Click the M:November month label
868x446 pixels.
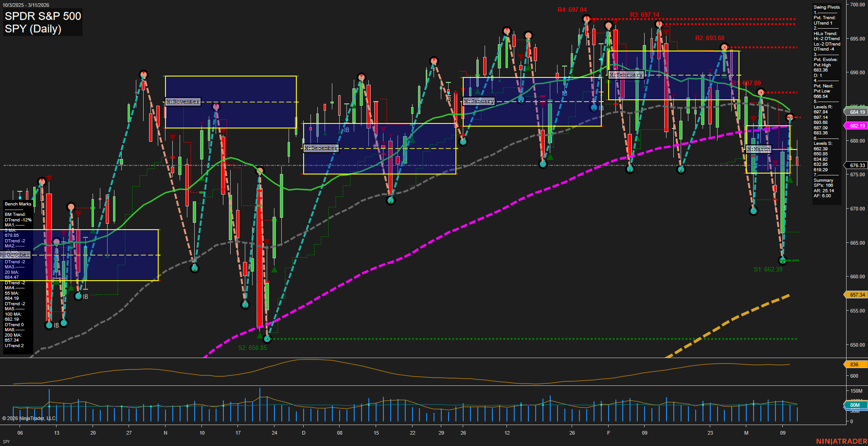coord(183,102)
